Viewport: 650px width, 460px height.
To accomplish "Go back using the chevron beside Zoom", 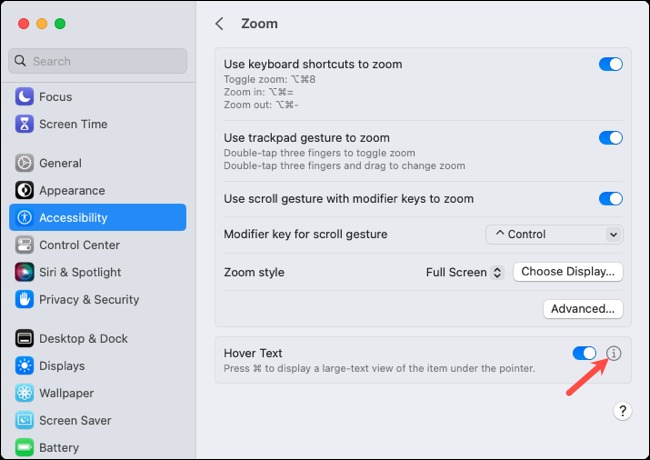I will [220, 24].
